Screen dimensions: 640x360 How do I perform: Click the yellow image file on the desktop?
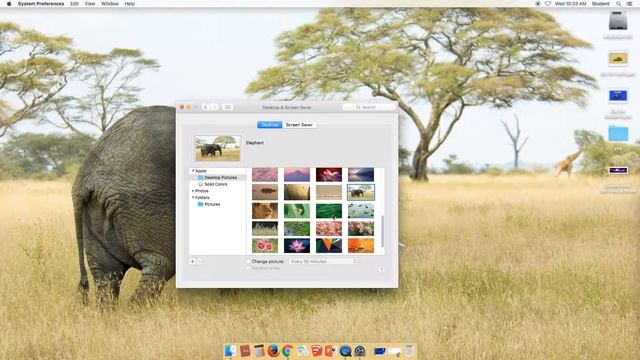618,58
